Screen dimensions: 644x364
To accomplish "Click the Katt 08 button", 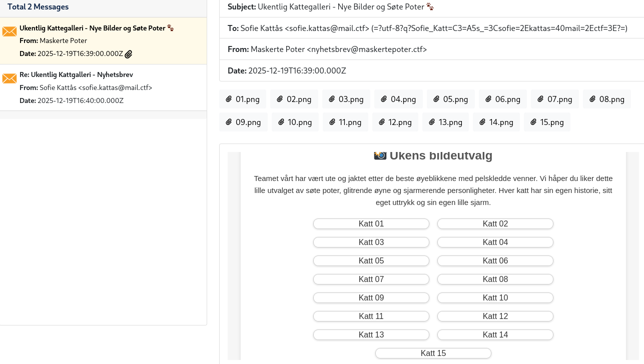I will (495, 279).
